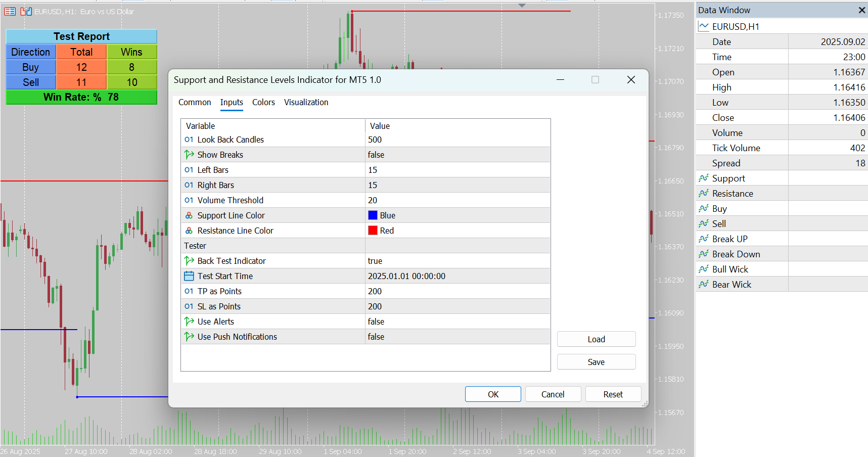This screenshot has width=868, height=457.
Task: Click the Bull Wick buffer icon
Action: pyautogui.click(x=704, y=269)
